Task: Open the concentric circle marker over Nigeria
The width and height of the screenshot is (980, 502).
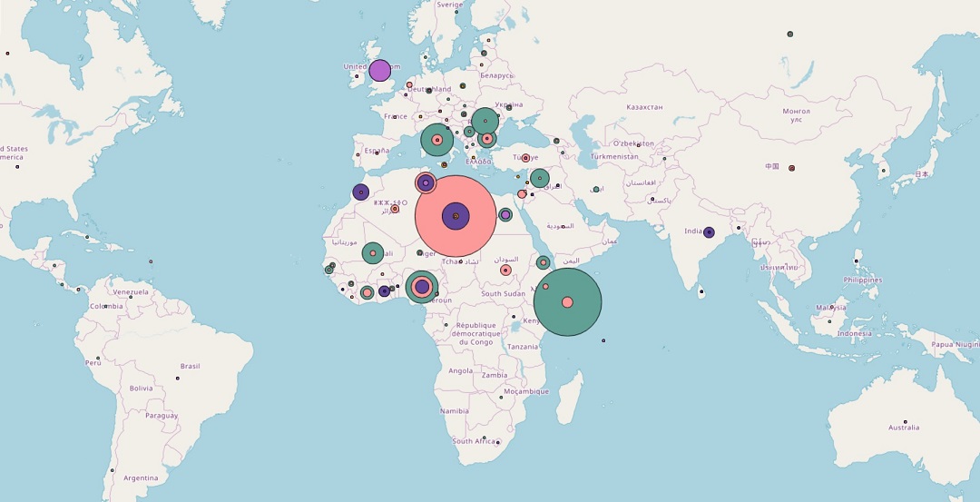Action: click(x=422, y=287)
